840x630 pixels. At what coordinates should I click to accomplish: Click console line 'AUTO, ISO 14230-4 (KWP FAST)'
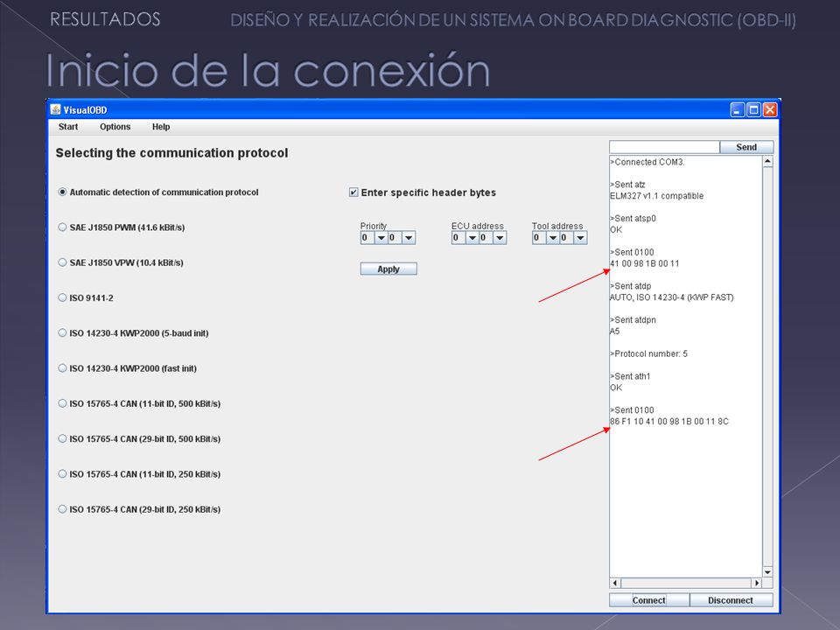(672, 297)
